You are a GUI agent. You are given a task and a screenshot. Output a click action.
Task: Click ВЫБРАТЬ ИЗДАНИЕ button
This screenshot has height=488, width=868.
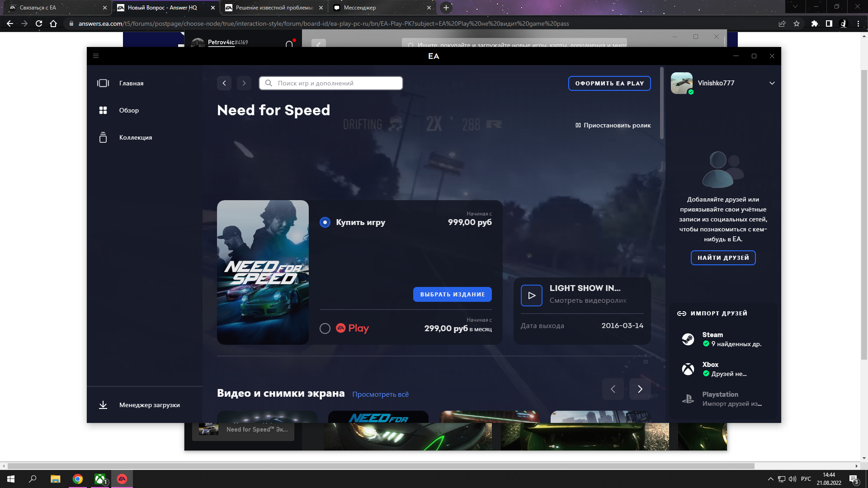coord(453,294)
